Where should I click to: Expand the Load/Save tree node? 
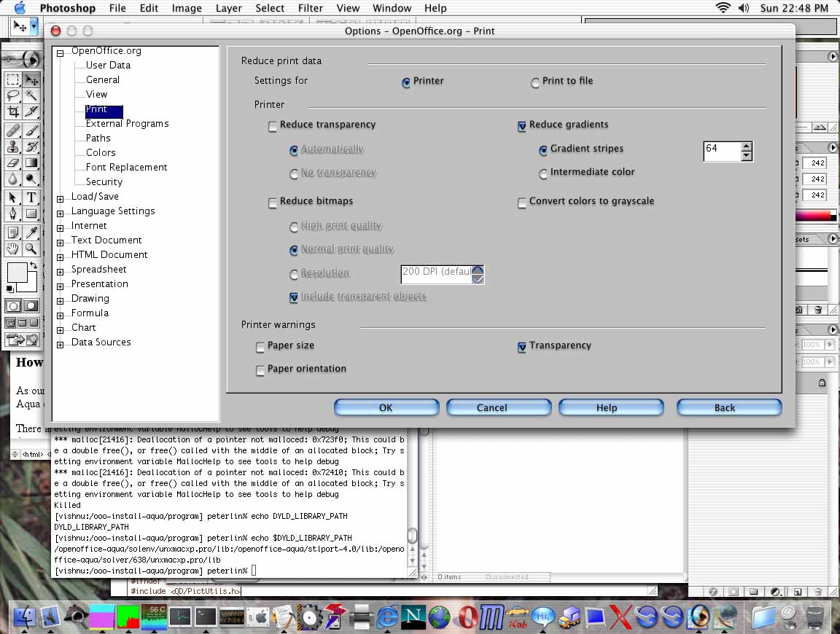pos(60,199)
